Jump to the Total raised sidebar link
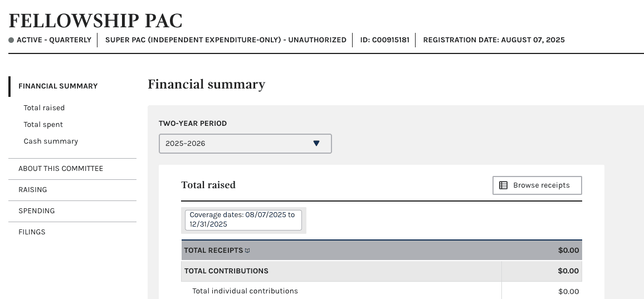Image resolution: width=644 pixels, height=299 pixels. coord(44,108)
